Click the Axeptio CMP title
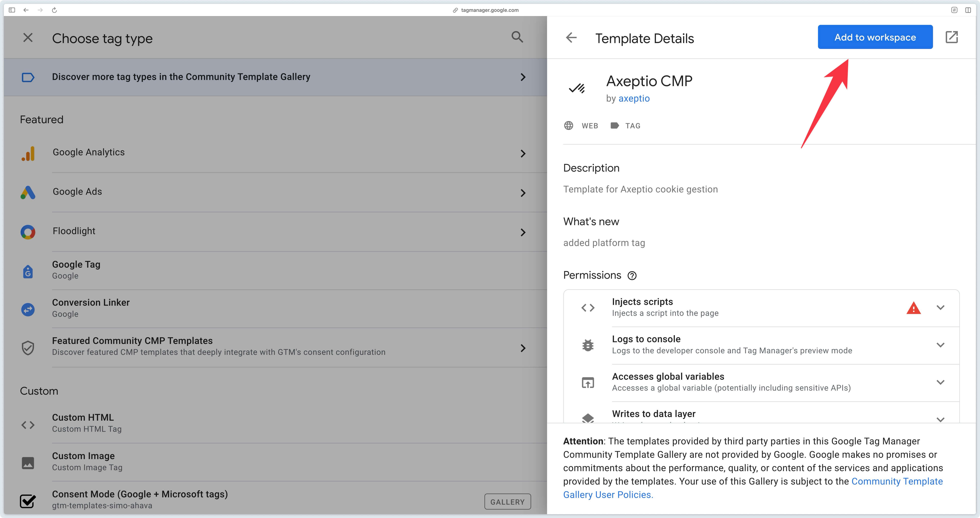The height and width of the screenshot is (518, 980). tap(649, 81)
